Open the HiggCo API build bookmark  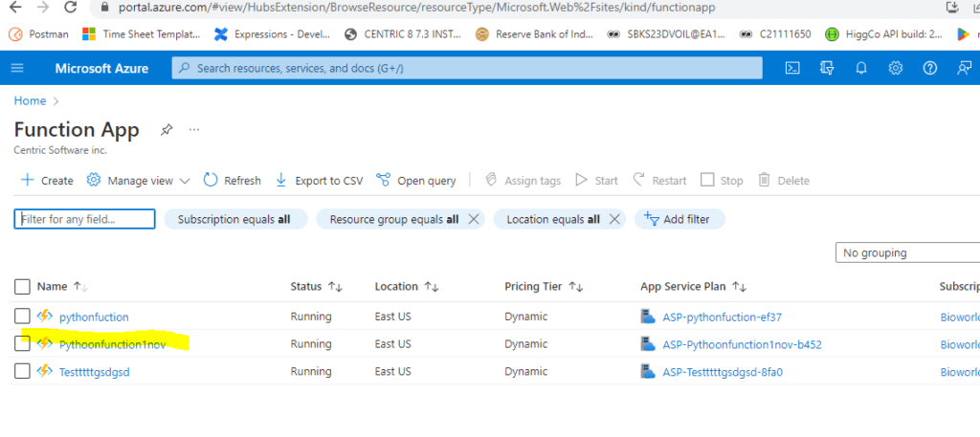click(x=883, y=34)
